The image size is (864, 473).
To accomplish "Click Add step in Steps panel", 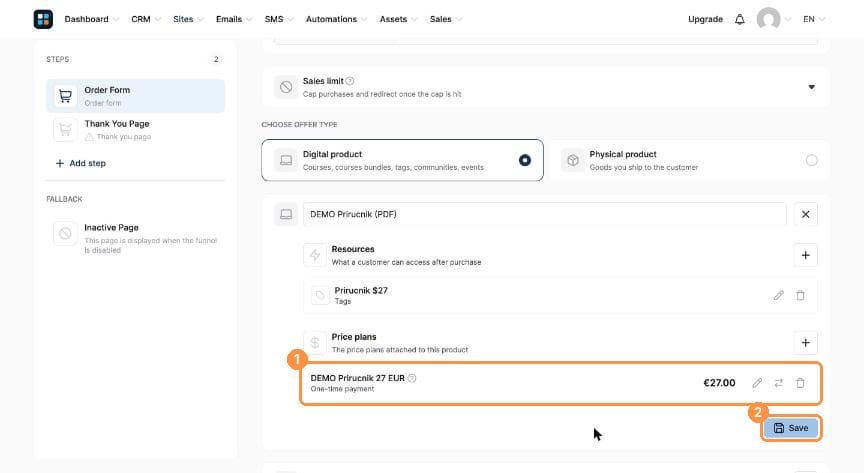I will (x=80, y=164).
